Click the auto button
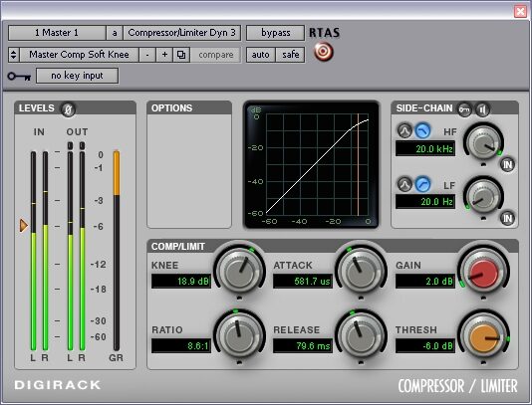 pos(261,55)
